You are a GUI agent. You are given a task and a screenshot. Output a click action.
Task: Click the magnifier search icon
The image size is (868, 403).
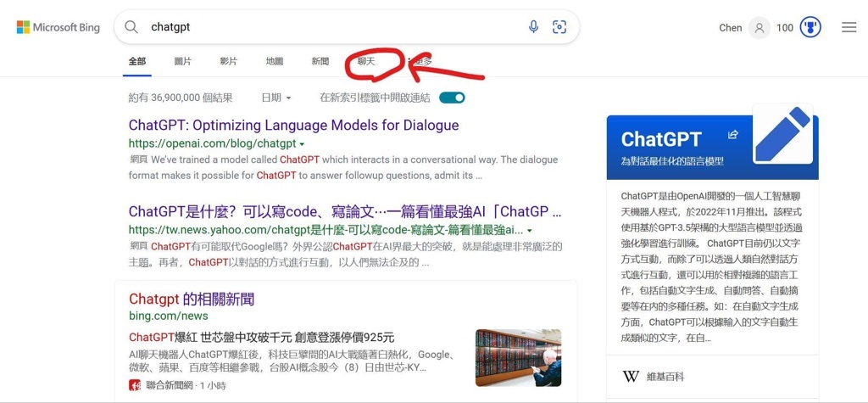pos(131,26)
